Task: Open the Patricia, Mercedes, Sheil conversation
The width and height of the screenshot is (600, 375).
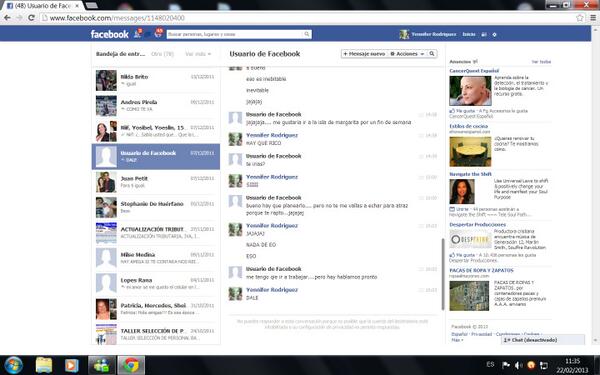Action: coord(156,309)
